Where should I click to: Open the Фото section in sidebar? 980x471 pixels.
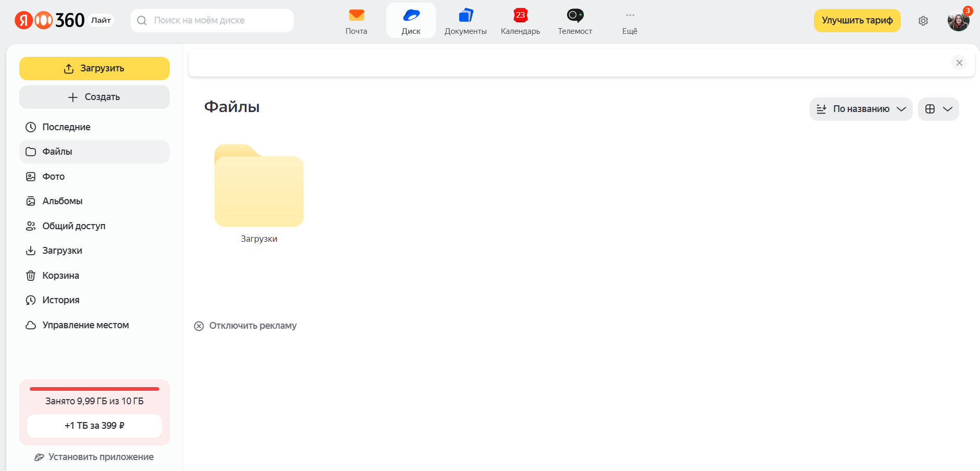53,177
